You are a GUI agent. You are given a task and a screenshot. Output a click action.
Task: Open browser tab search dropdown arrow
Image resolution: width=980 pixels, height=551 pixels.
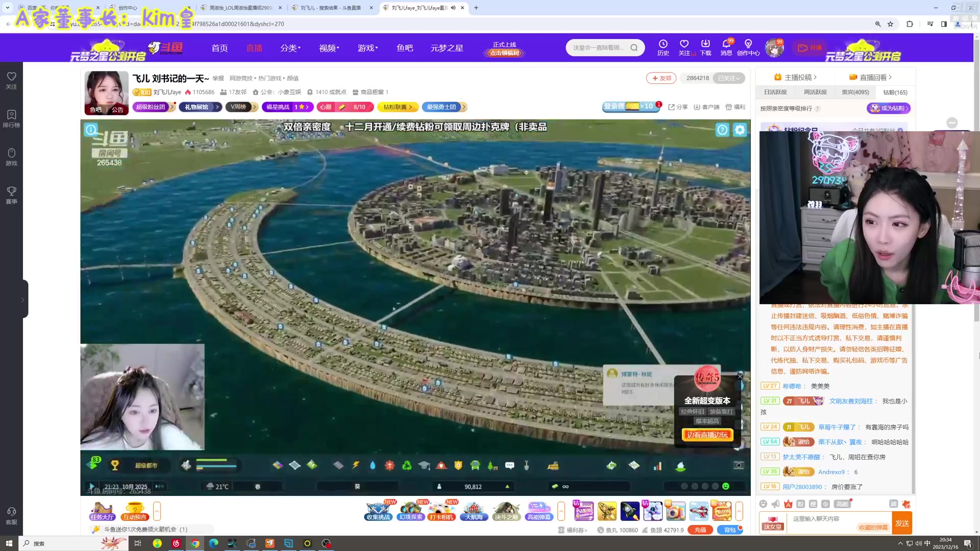[x=7, y=8]
